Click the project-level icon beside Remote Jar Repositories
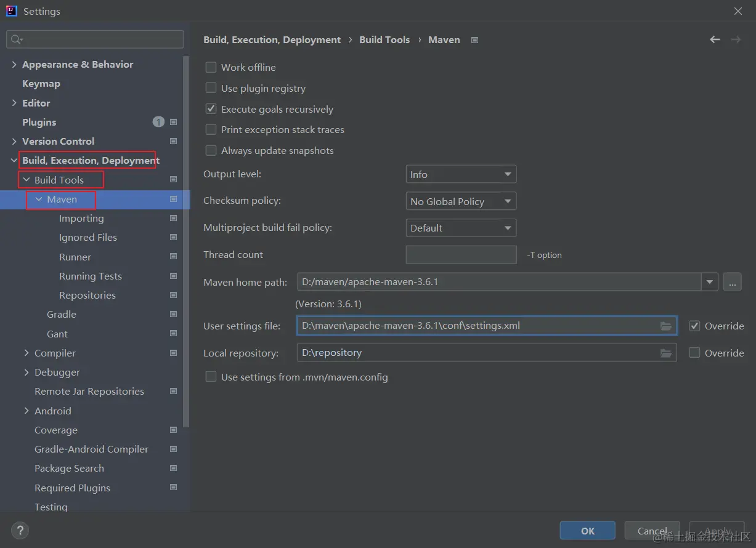This screenshot has width=756, height=548. click(173, 391)
